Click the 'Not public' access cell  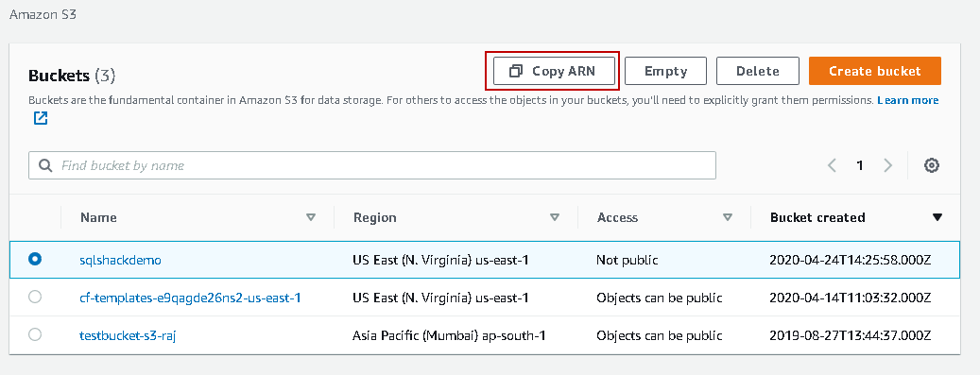pos(627,260)
